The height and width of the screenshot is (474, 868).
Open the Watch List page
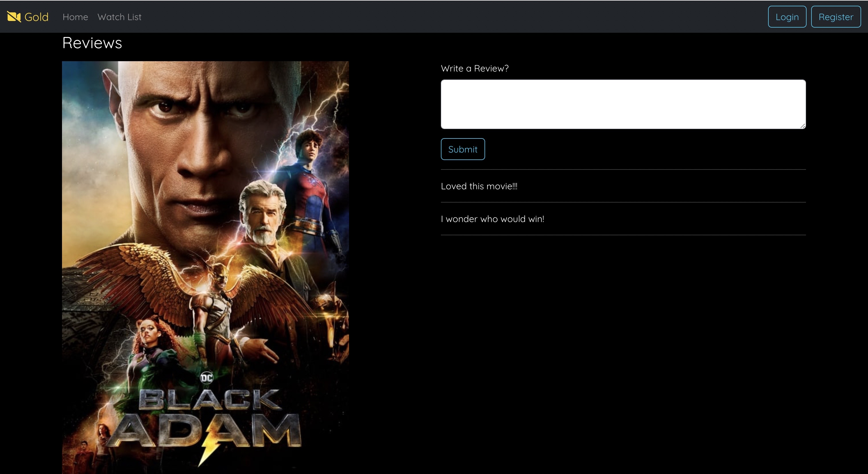119,17
